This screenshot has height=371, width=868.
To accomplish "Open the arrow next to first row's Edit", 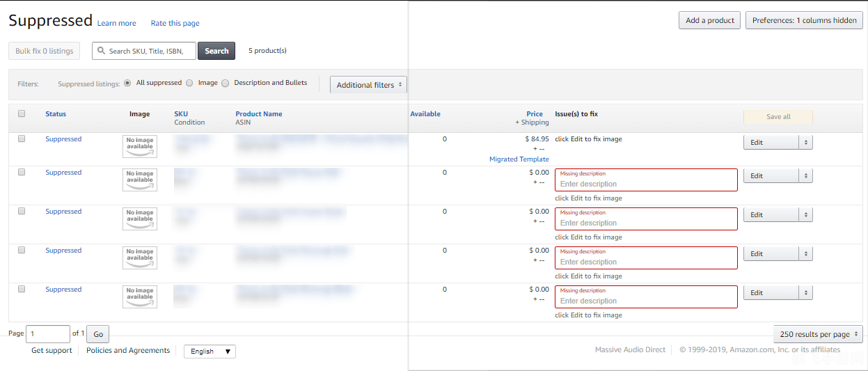I will 806,143.
